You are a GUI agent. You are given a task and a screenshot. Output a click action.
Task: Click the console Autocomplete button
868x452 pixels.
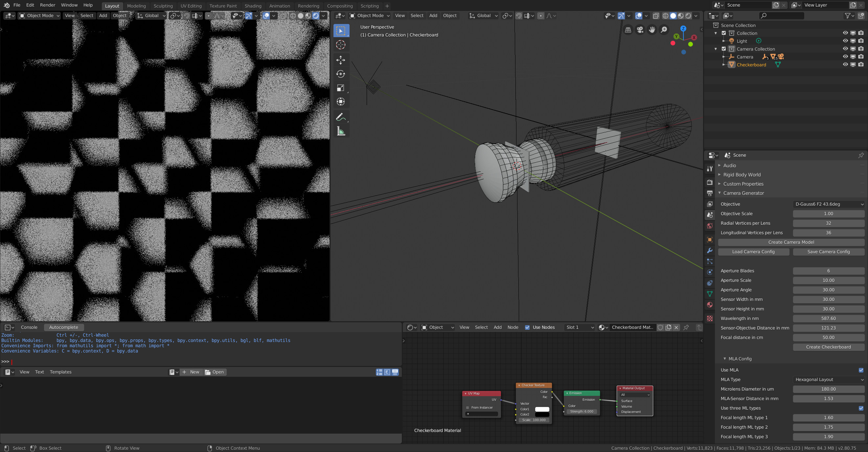pos(64,327)
